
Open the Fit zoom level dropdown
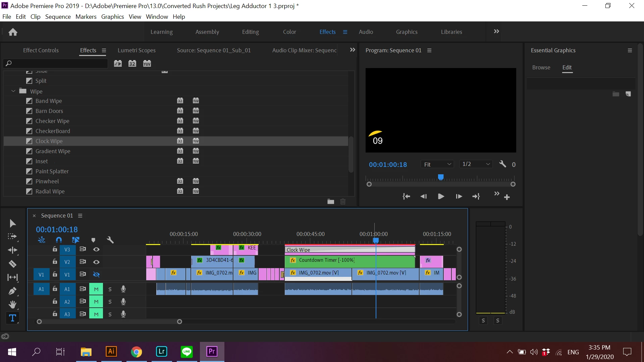[437, 164]
